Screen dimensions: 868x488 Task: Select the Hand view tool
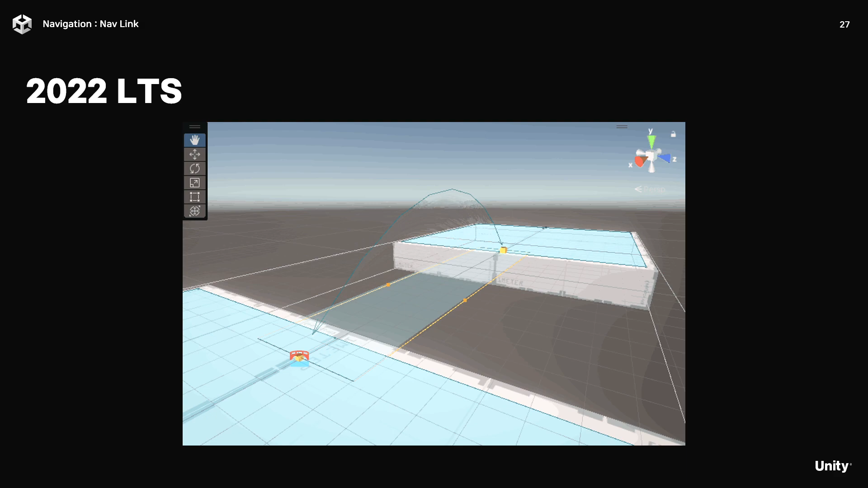pyautogui.click(x=195, y=140)
